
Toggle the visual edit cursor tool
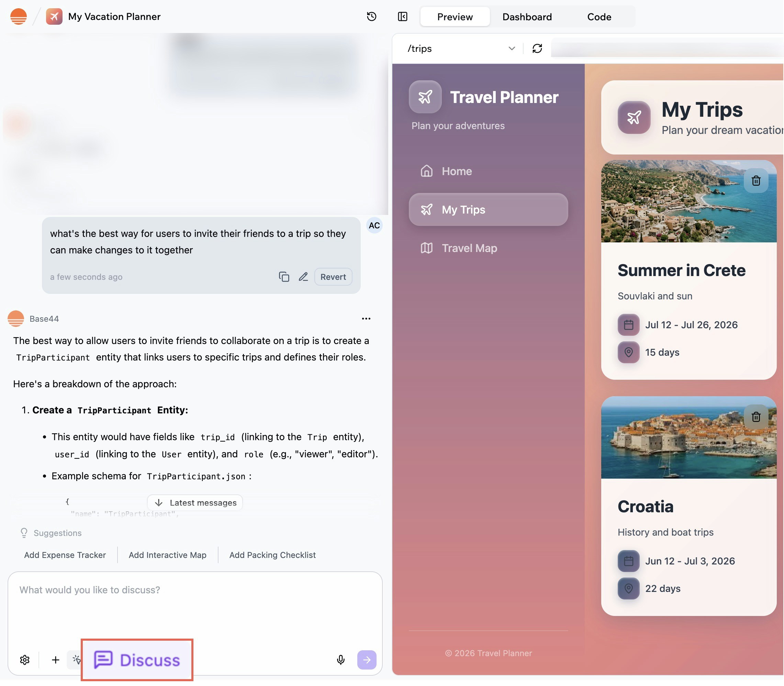(76, 659)
